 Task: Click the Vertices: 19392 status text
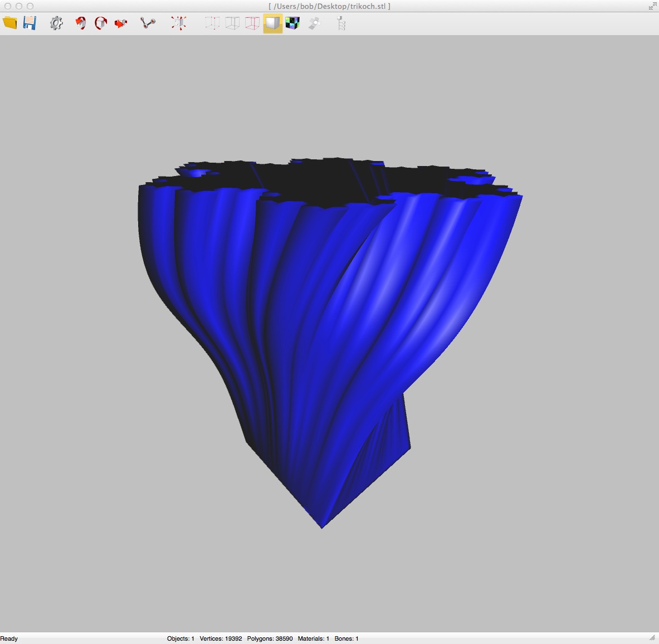(x=221, y=638)
